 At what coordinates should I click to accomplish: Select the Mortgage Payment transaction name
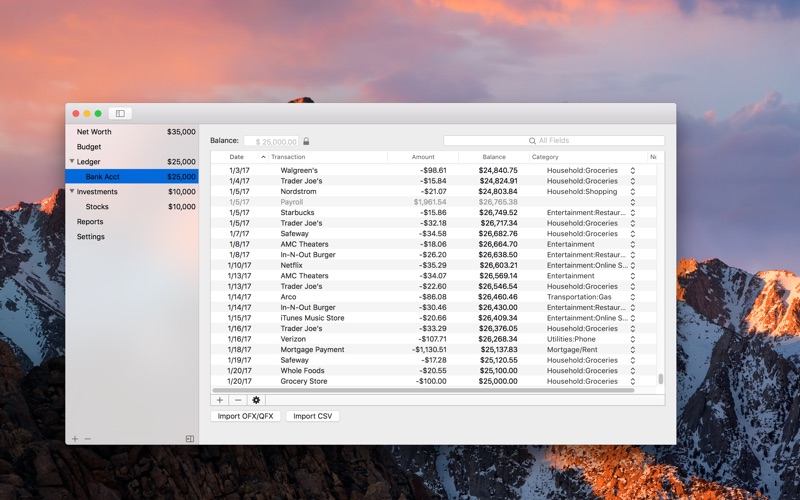[x=312, y=349]
